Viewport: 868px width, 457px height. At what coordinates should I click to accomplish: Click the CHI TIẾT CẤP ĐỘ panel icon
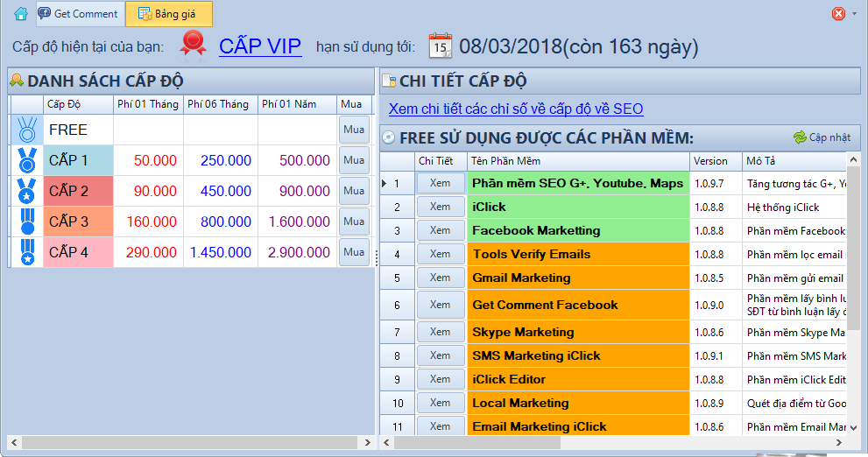(x=389, y=81)
